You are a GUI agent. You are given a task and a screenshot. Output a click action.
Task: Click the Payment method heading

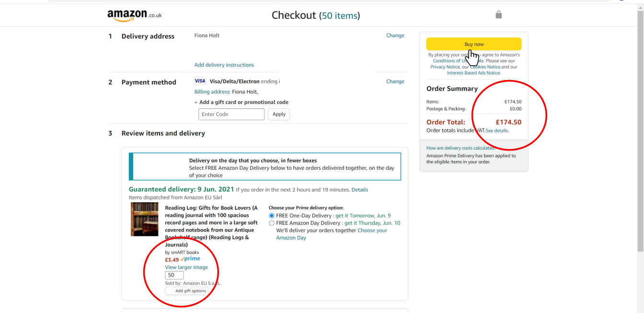pos(149,82)
